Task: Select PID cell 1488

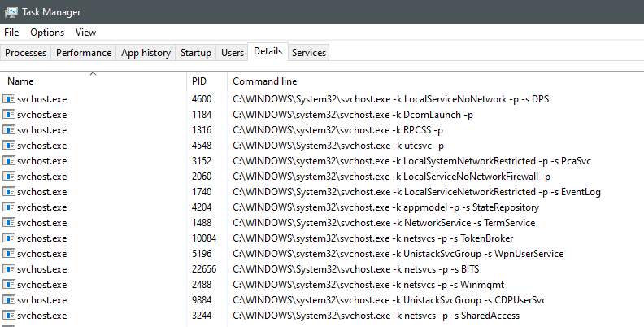Action: pyautogui.click(x=202, y=223)
